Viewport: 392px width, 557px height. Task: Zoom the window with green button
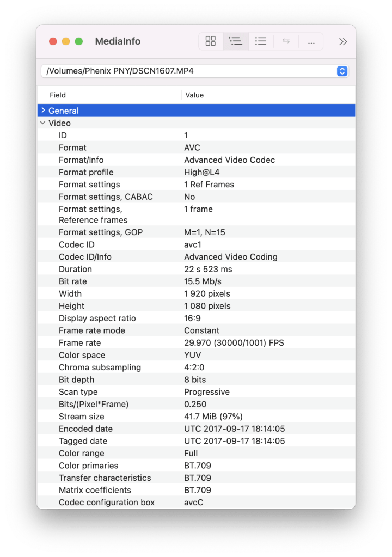[79, 41]
